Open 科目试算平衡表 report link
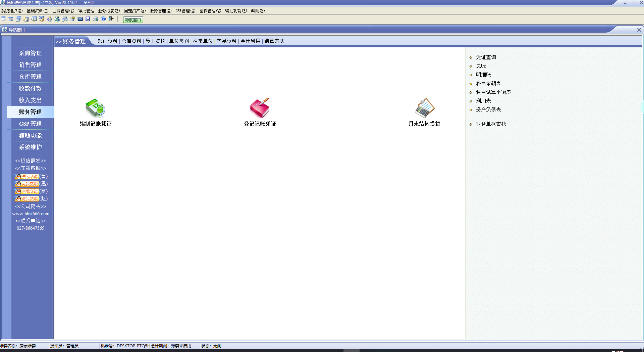Image resolution: width=644 pixels, height=352 pixels. coord(493,92)
